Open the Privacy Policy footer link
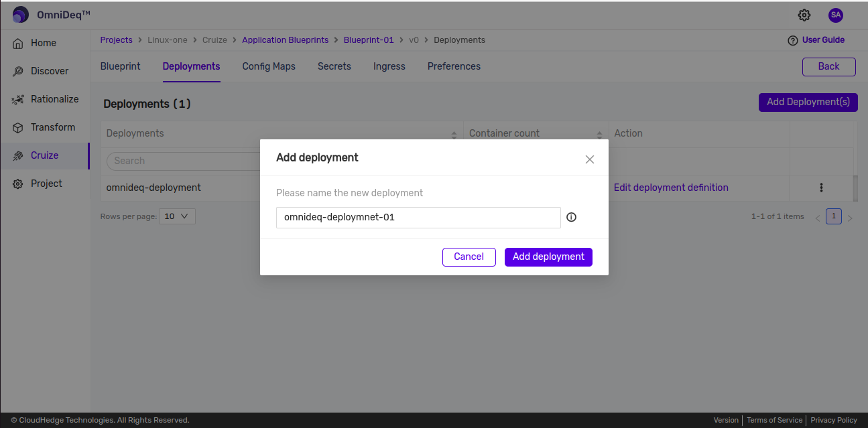The width and height of the screenshot is (868, 428). [x=834, y=420]
